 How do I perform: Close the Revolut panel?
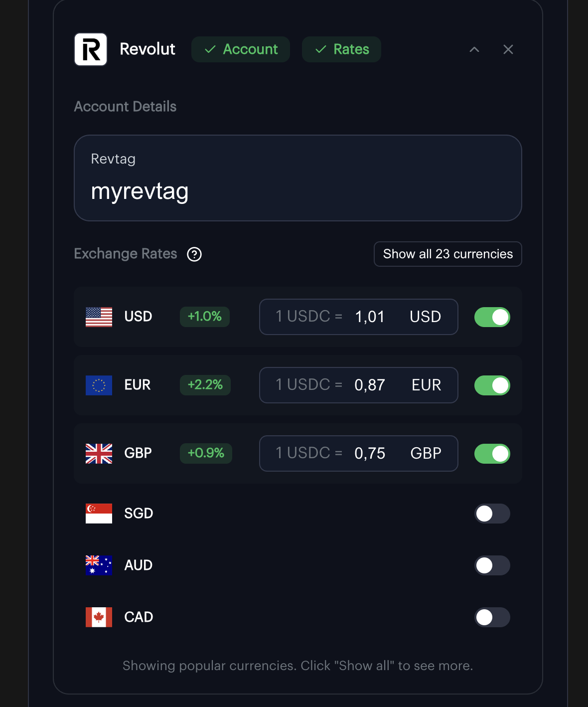tap(508, 49)
